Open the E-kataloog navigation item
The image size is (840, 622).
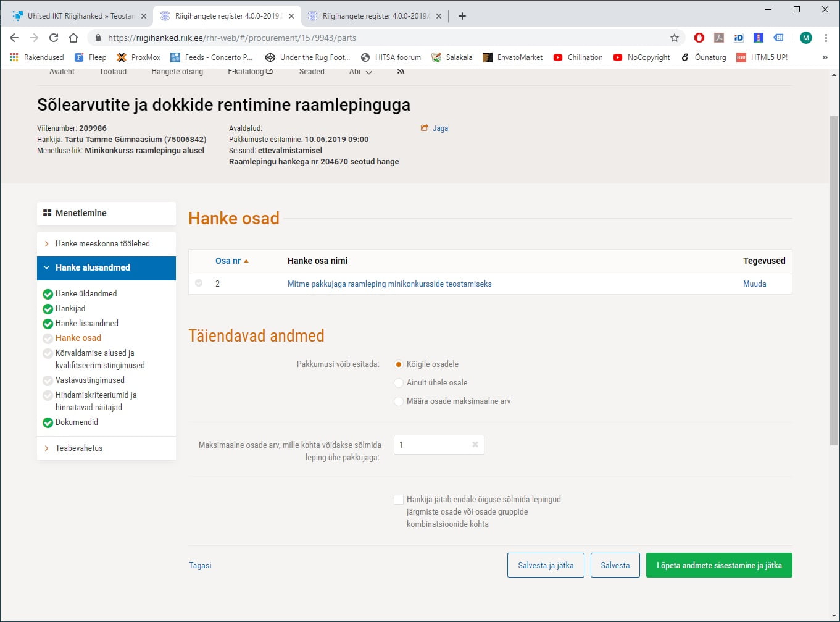pos(250,72)
